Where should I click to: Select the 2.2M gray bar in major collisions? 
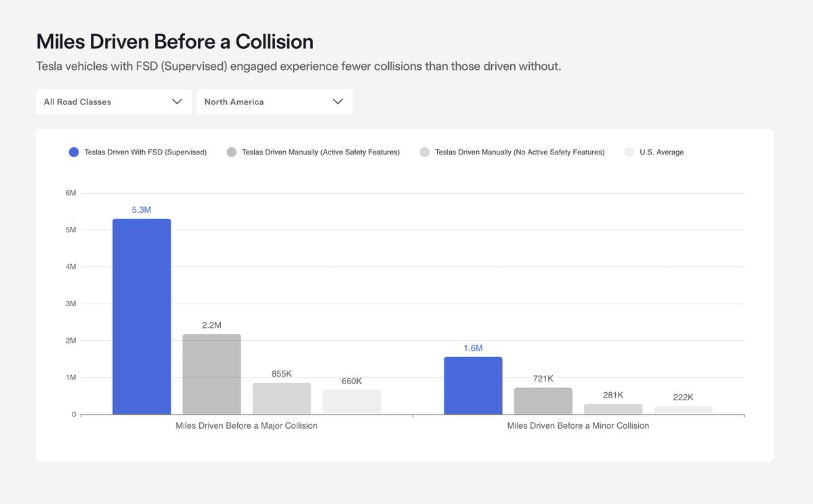click(x=211, y=373)
